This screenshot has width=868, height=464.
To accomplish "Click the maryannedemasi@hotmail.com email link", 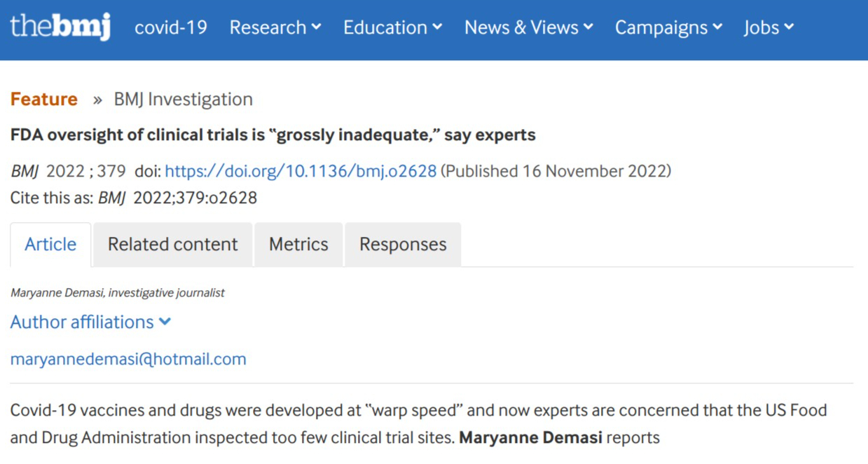I will coord(128,360).
